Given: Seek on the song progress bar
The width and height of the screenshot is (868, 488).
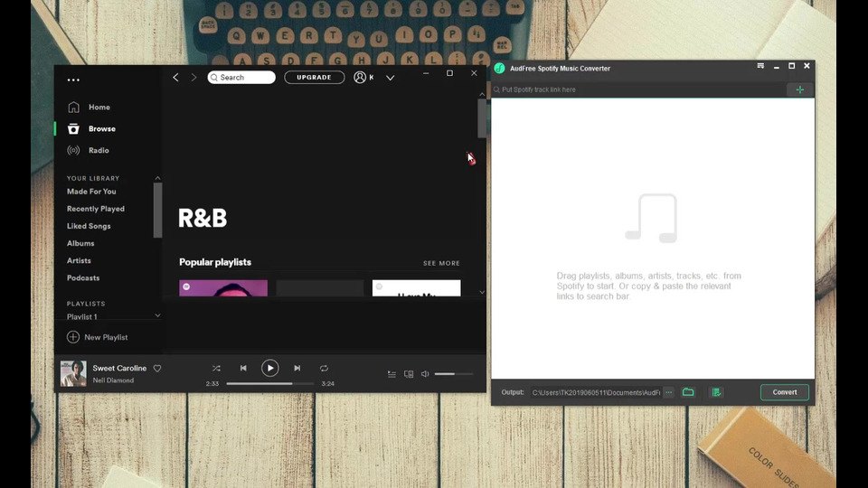Looking at the screenshot, I should coord(270,383).
